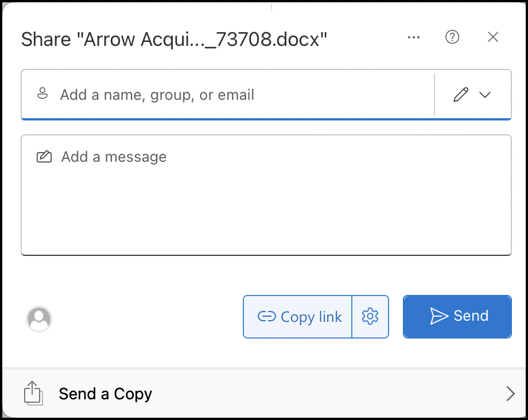Expand Send a Copy options with the chevron
This screenshot has width=528, height=420.
point(511,394)
